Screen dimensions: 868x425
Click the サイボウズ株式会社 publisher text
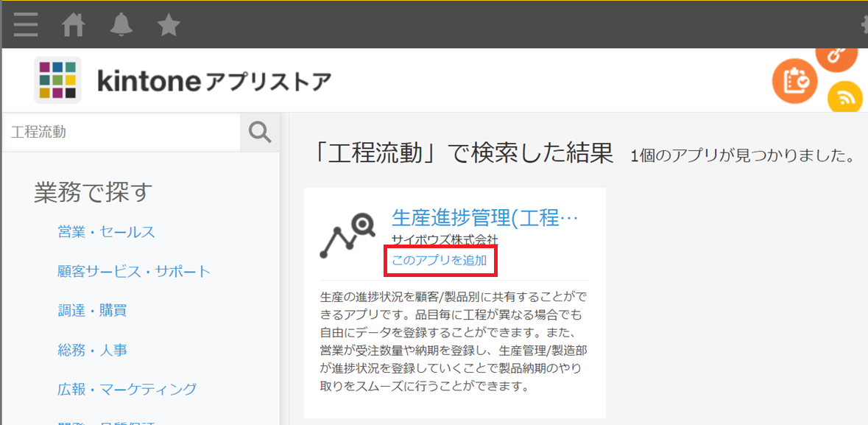445,240
